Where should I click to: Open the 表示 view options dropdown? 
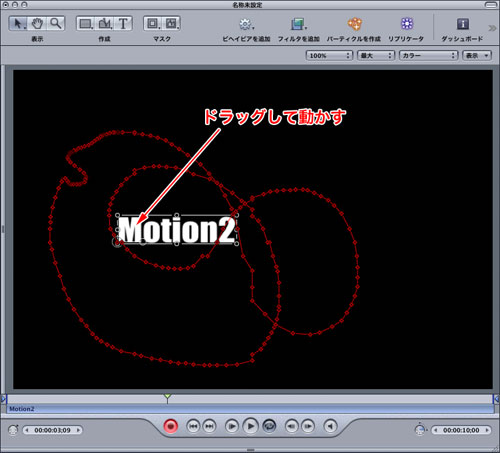coord(477,55)
